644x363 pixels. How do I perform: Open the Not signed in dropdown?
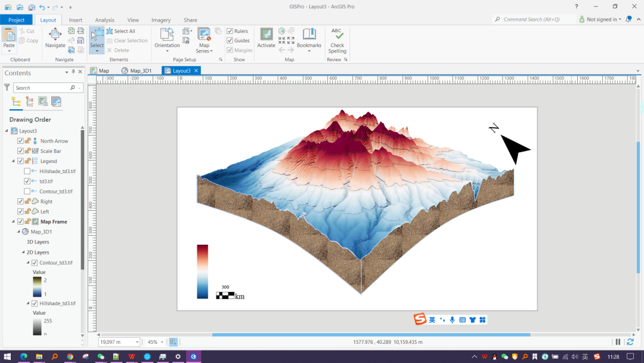pos(600,19)
